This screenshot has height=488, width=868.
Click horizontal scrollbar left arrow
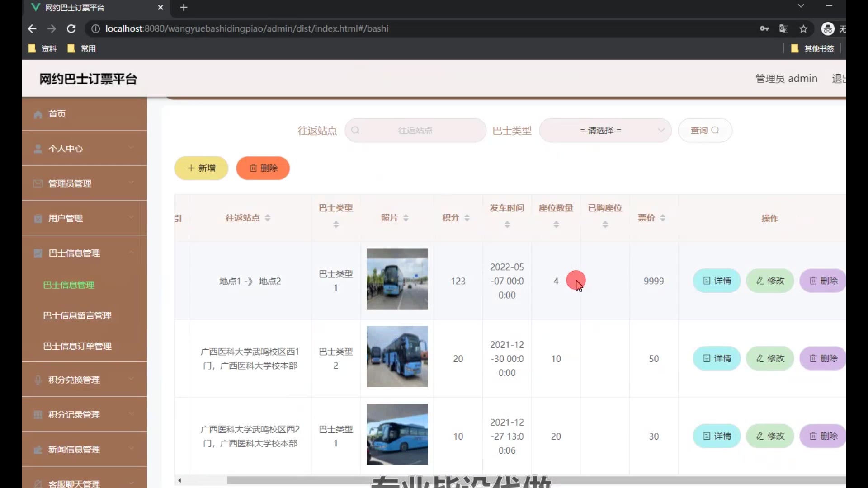click(179, 480)
